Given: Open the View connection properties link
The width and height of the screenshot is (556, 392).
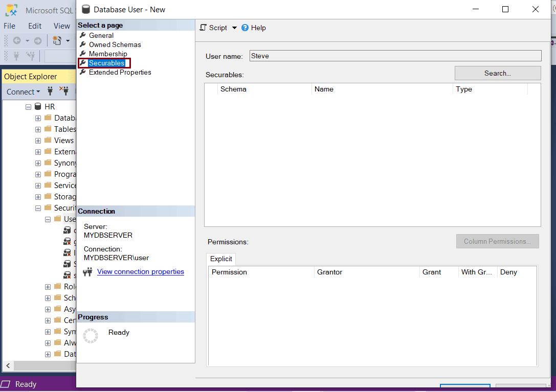Looking at the screenshot, I should point(140,271).
